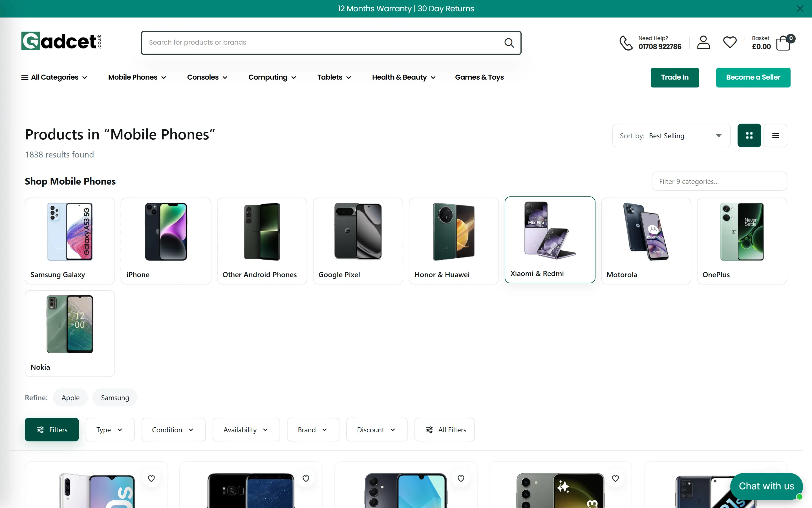This screenshot has width=812, height=508.
Task: Expand the Computing menu
Action: tap(272, 77)
